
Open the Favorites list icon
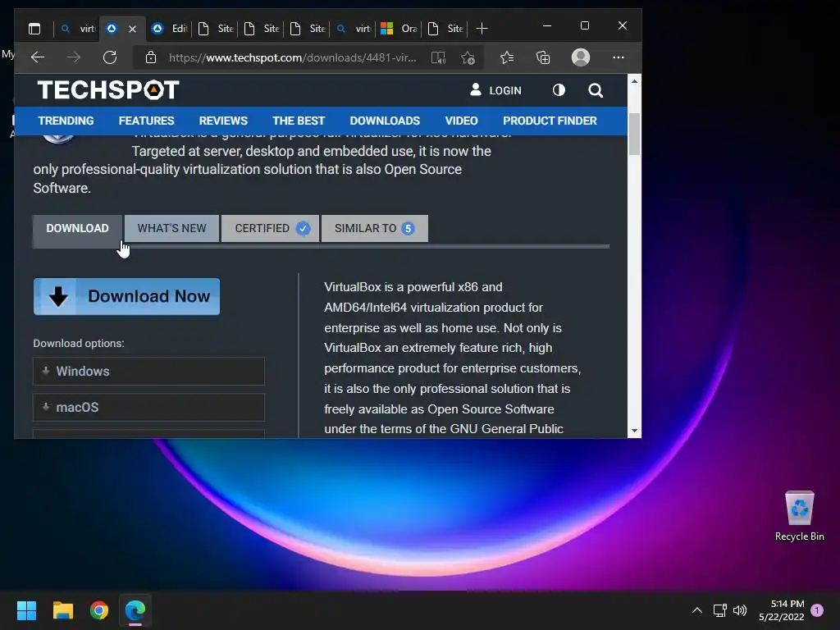(507, 57)
